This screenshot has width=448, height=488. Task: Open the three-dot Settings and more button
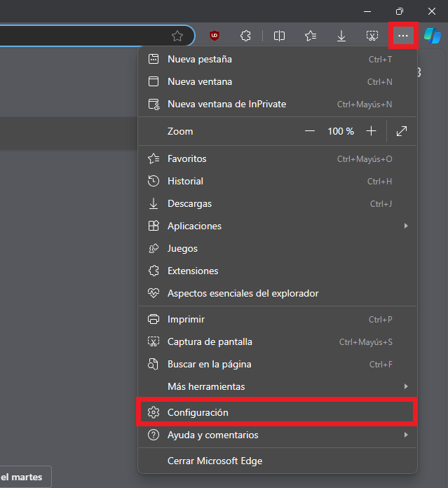click(x=403, y=36)
